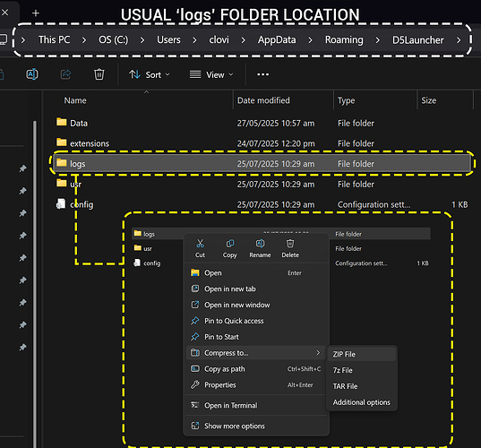This screenshot has height=448, width=481.
Task: Open the Sort dropdown
Action: 149,74
